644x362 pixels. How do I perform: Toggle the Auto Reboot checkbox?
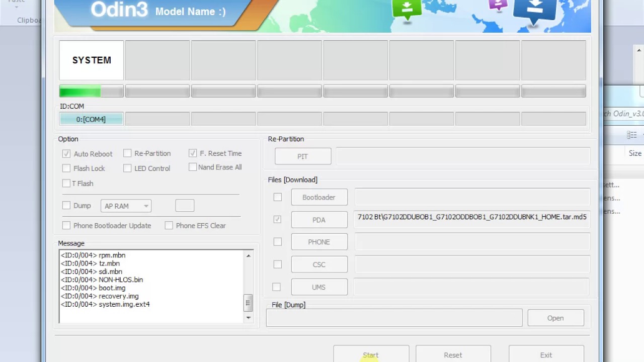pyautogui.click(x=66, y=154)
